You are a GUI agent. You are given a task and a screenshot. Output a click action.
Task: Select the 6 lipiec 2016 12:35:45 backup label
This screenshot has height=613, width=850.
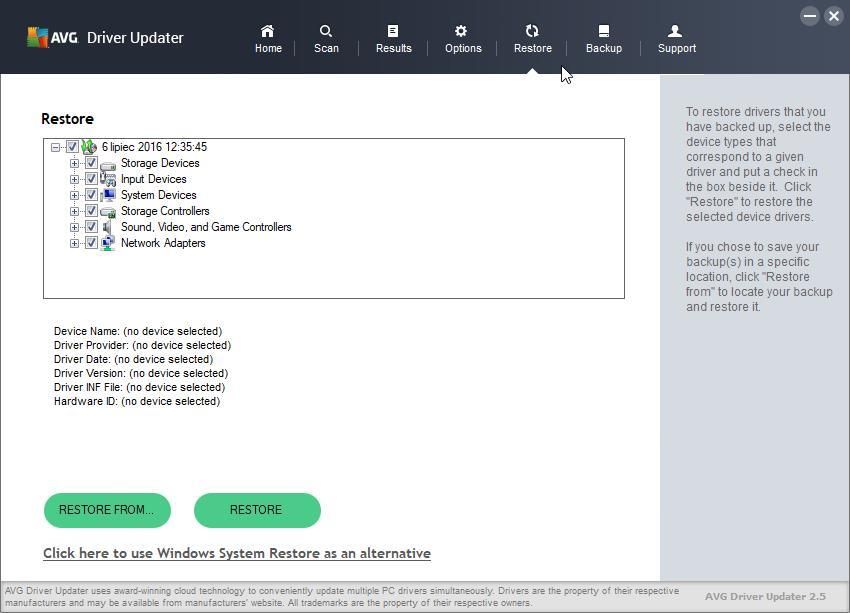[154, 147]
